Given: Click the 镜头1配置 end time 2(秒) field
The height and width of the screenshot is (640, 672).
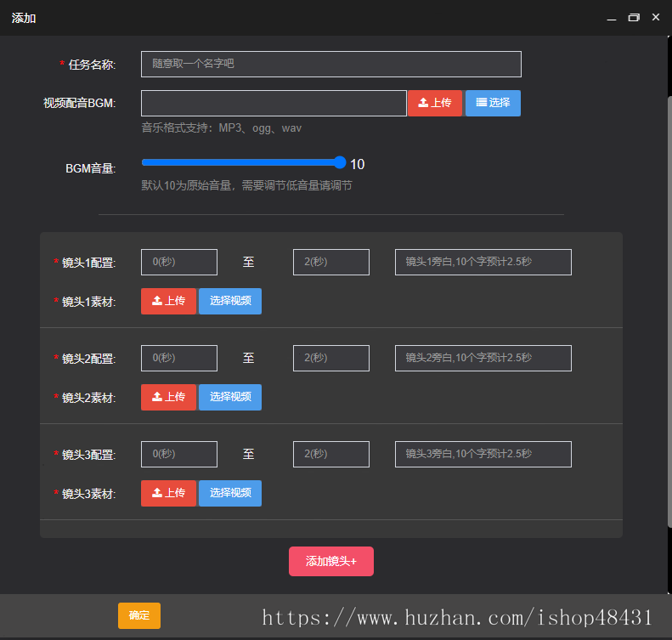Looking at the screenshot, I should [x=331, y=262].
